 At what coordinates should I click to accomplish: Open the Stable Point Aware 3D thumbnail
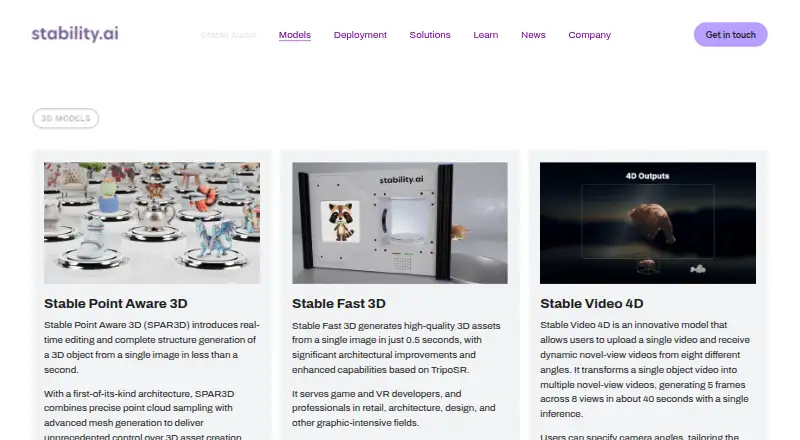click(x=152, y=223)
